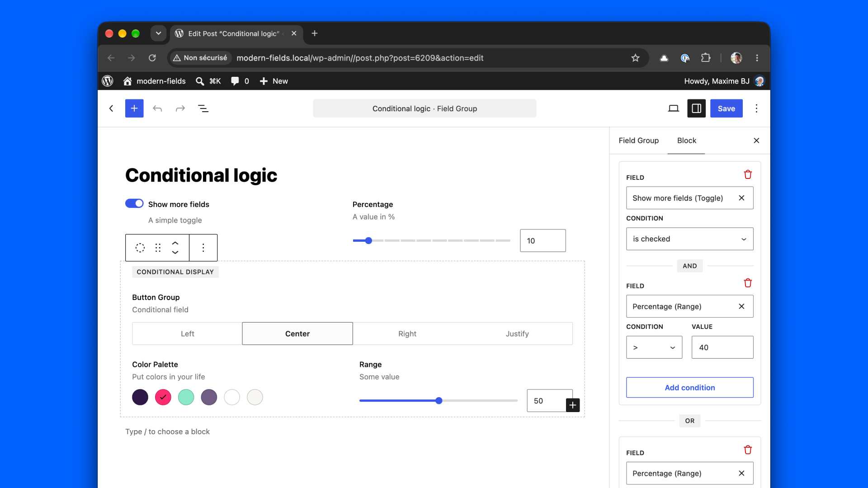Open the modern-fields site menu
The height and width of the screenshot is (488, 868).
click(155, 81)
